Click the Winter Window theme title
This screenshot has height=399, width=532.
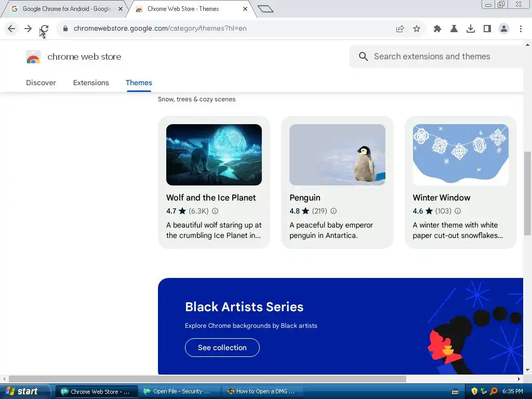(x=442, y=197)
